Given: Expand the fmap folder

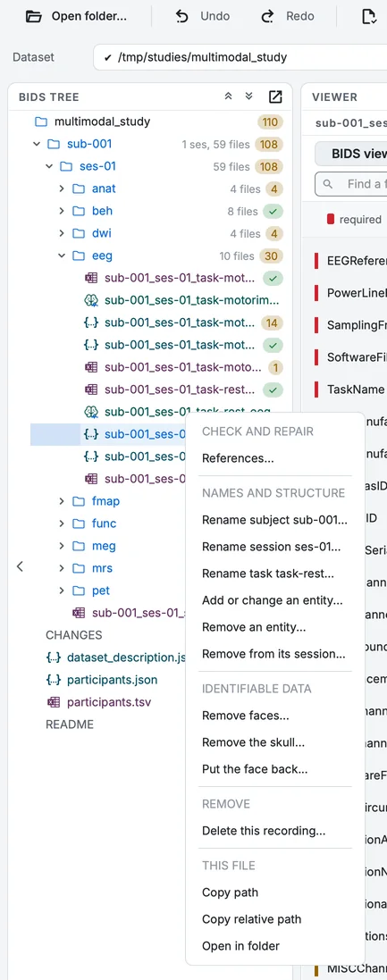Looking at the screenshot, I should [62, 501].
